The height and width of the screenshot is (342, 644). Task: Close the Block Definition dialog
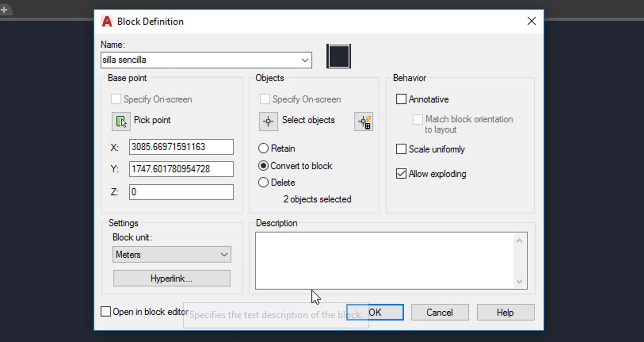(531, 21)
